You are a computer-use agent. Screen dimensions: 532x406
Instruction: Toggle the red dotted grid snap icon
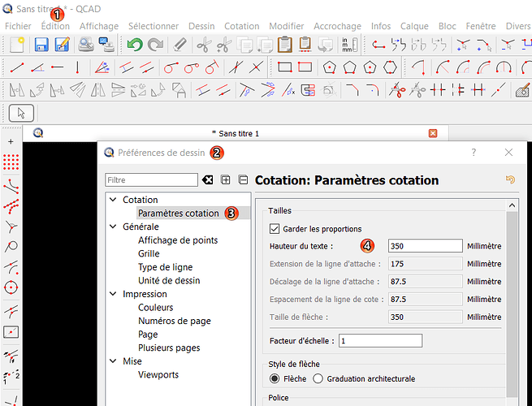[x=11, y=162]
